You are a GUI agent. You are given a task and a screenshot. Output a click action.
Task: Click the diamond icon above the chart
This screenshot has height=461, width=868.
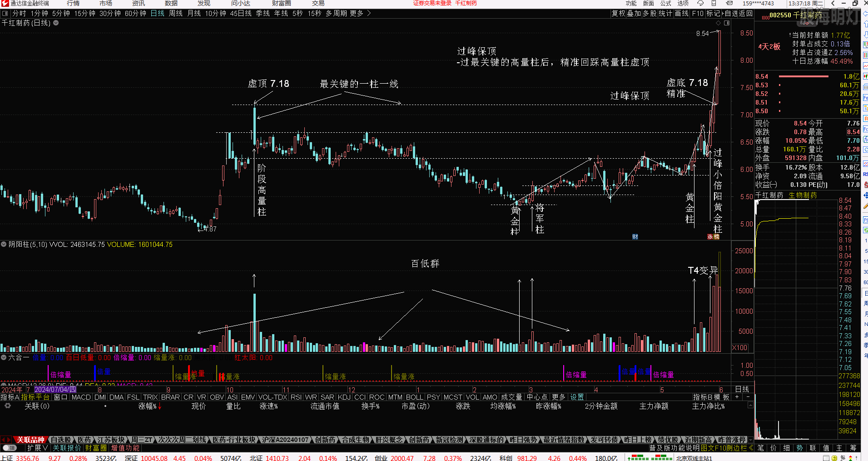click(718, 23)
